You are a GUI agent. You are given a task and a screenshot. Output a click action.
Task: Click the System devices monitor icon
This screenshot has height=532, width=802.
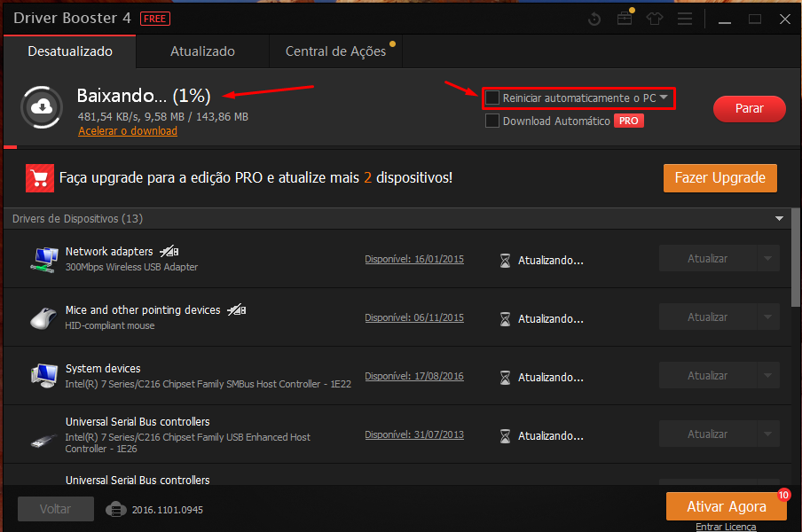43,376
